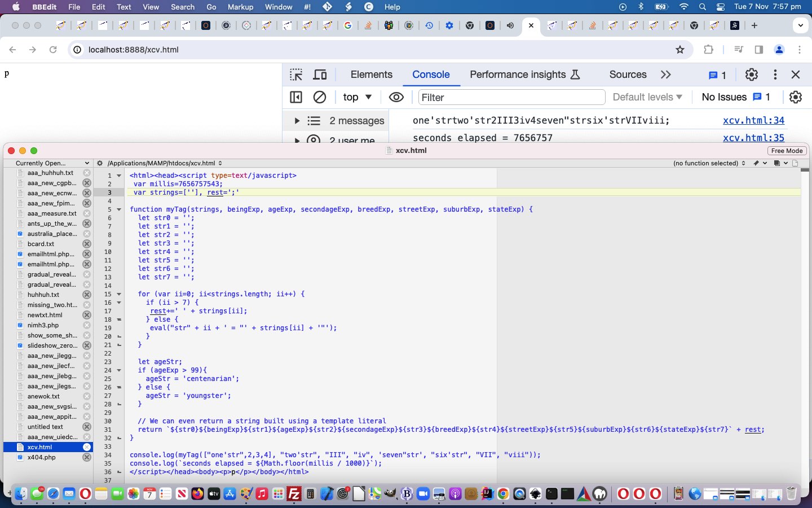Open macOS Spotlight search
This screenshot has height=508, width=812.
point(703,7)
